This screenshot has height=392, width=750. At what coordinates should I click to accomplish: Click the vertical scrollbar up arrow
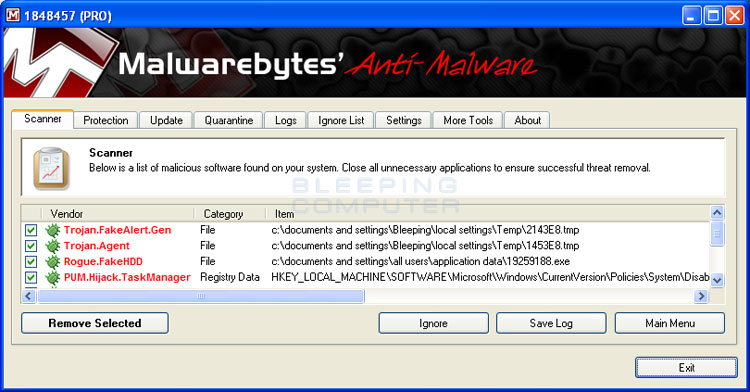pyautogui.click(x=717, y=213)
